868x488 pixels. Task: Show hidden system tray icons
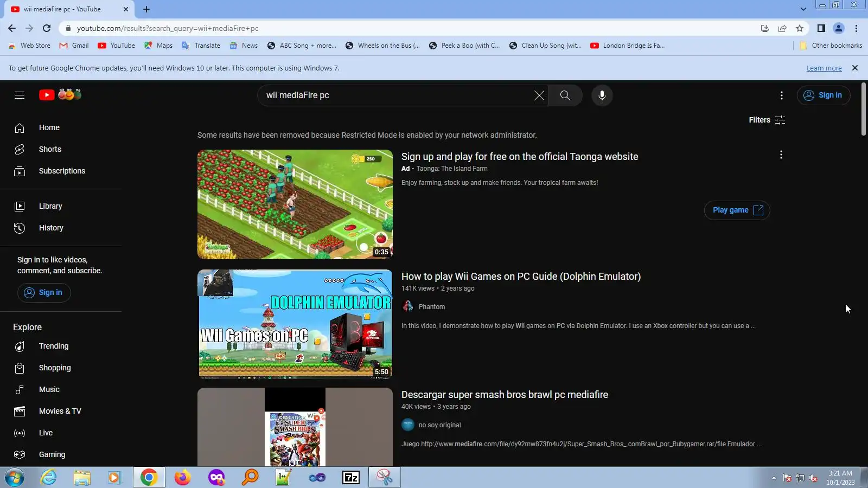(x=774, y=478)
